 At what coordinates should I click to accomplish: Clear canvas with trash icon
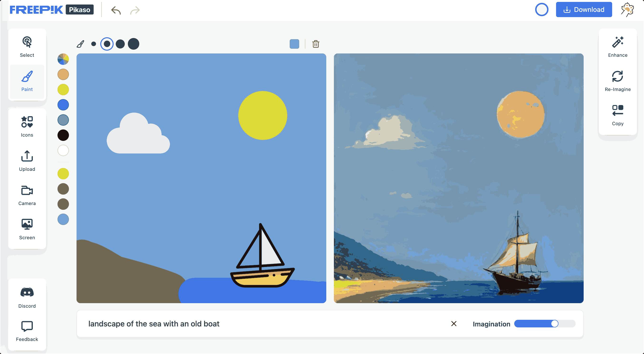[x=316, y=44]
